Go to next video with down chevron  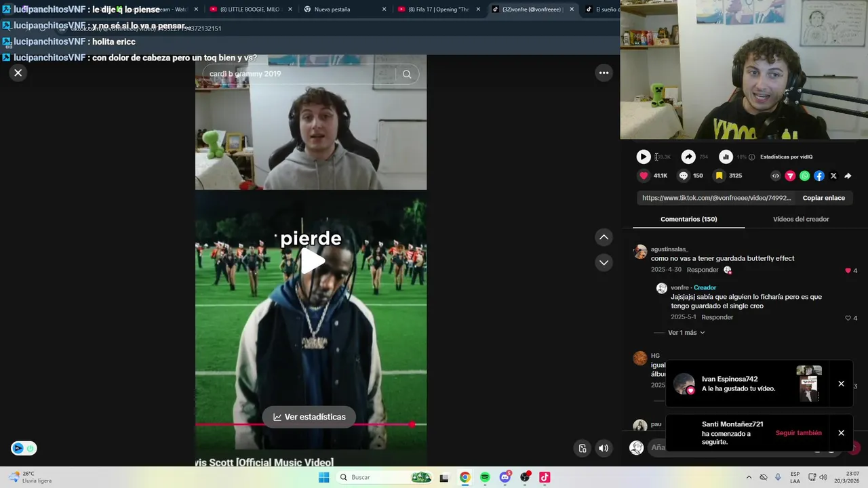[x=604, y=262]
